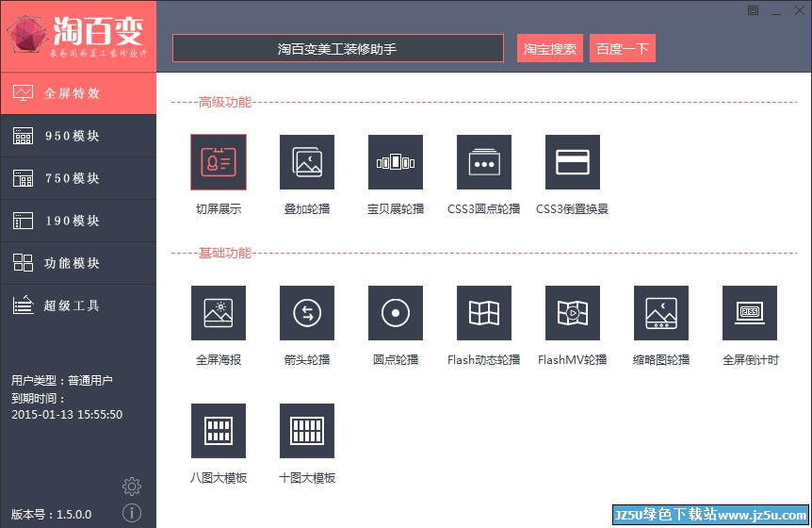Minimize the 淘百变 window
The width and height of the screenshot is (812, 528).
[776, 11]
